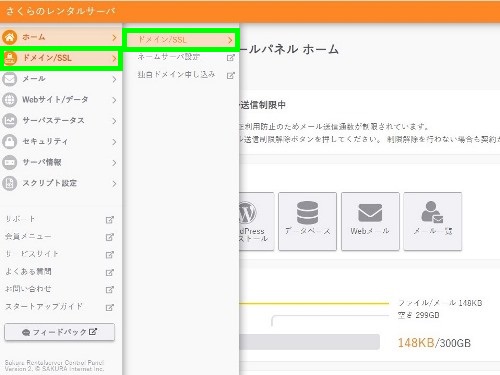Click the SAKURA Internet Inc. version footer
This screenshot has width=500, height=375.
coord(55,366)
